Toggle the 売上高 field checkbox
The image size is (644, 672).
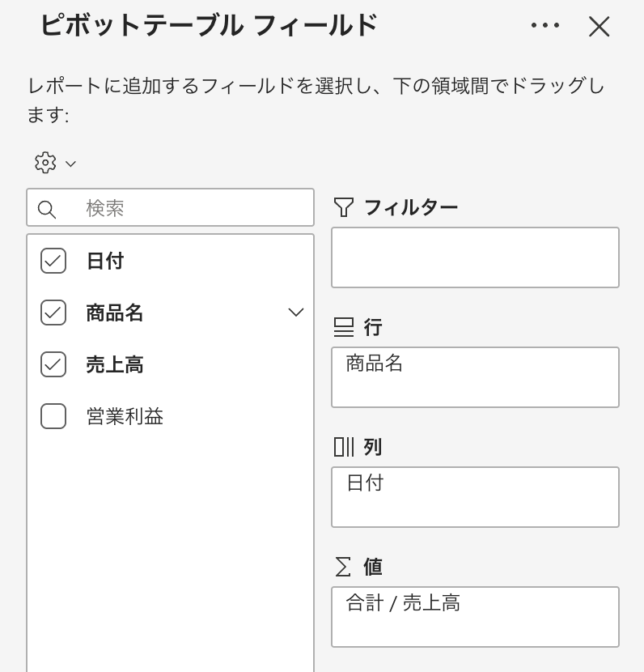pyautogui.click(x=53, y=364)
